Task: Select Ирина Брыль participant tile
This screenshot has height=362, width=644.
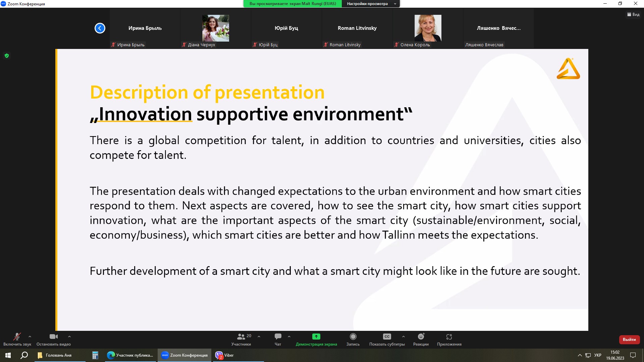Action: coord(145,28)
